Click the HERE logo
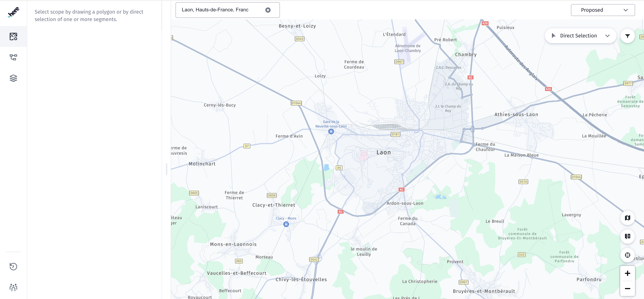The image size is (644, 299). click(13, 12)
